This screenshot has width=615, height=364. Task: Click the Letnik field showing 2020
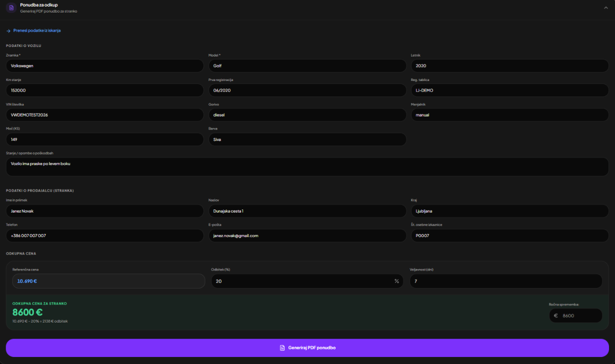click(x=509, y=65)
